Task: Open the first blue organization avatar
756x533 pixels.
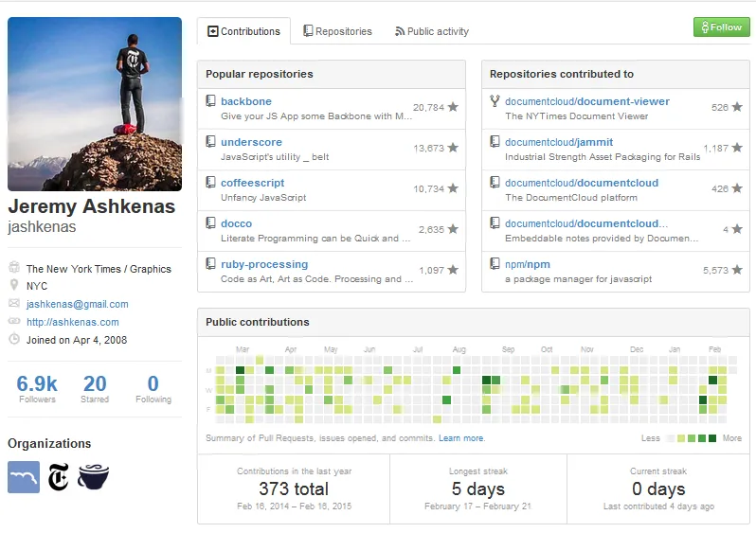Action: 24,477
